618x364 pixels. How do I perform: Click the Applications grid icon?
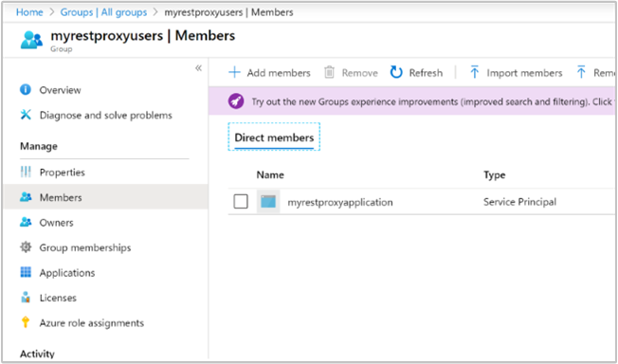26,272
